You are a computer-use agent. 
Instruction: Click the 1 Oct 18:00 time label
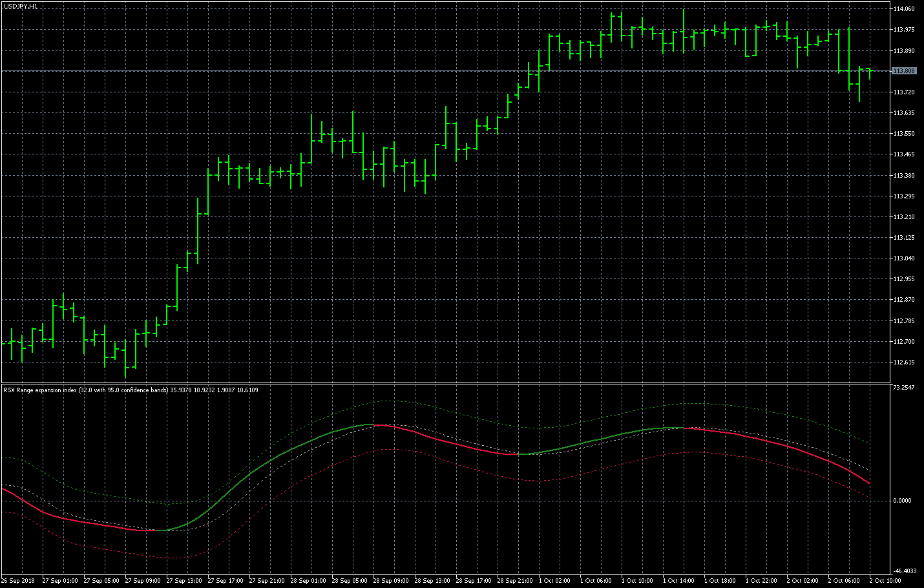pos(720,581)
